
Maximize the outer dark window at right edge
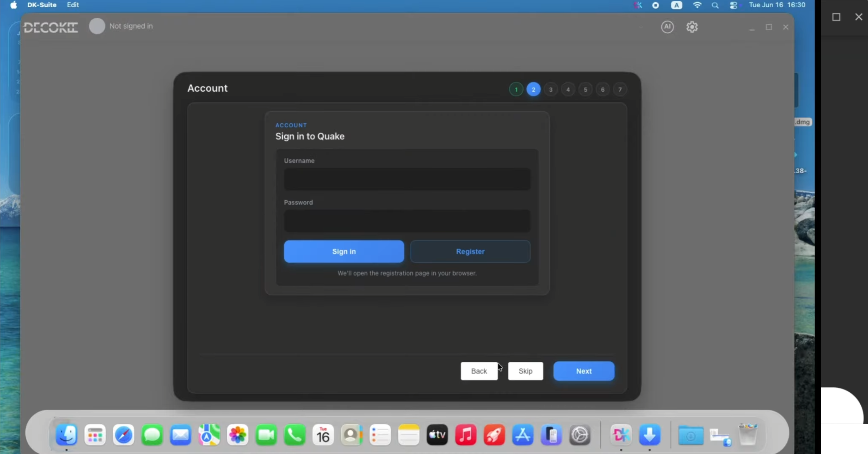836,17
